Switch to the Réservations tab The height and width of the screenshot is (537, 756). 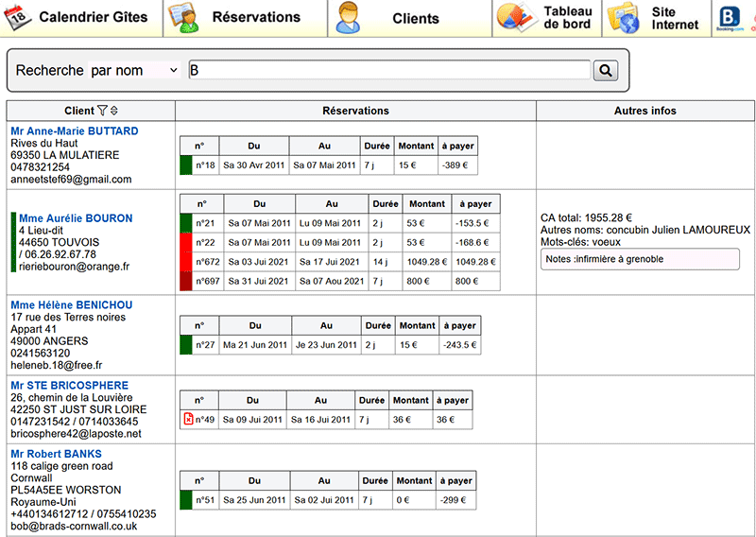pos(246,18)
